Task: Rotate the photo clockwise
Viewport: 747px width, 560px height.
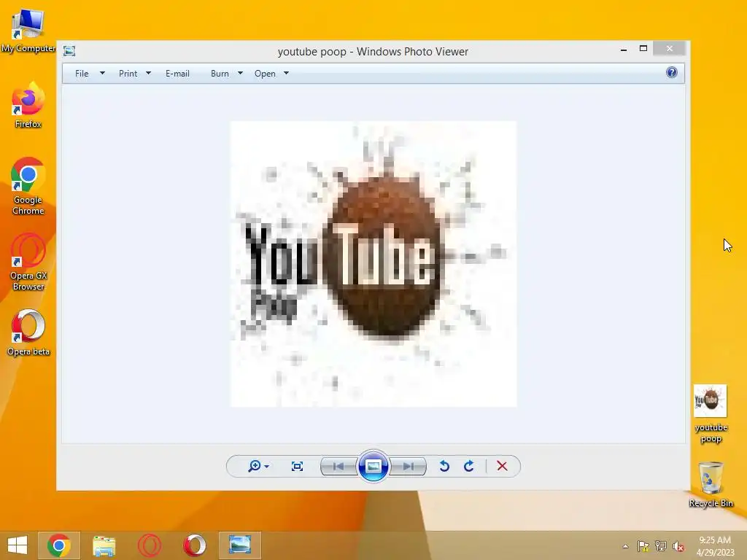Action: [469, 466]
